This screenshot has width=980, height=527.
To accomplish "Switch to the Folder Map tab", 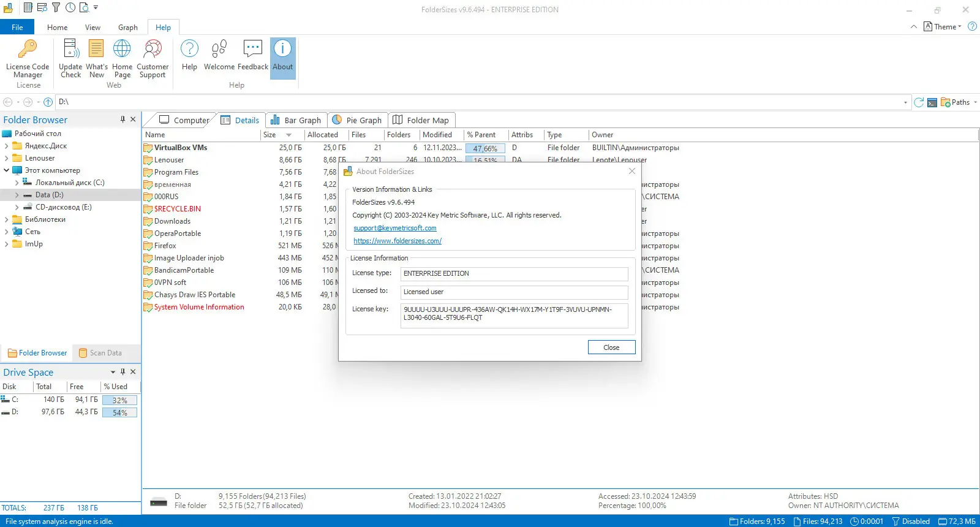I will coord(421,120).
